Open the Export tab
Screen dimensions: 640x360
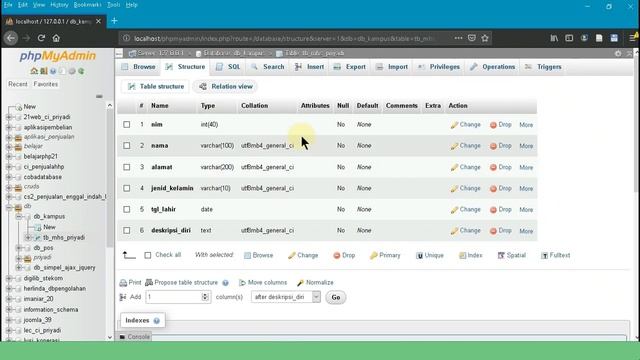tap(350, 67)
